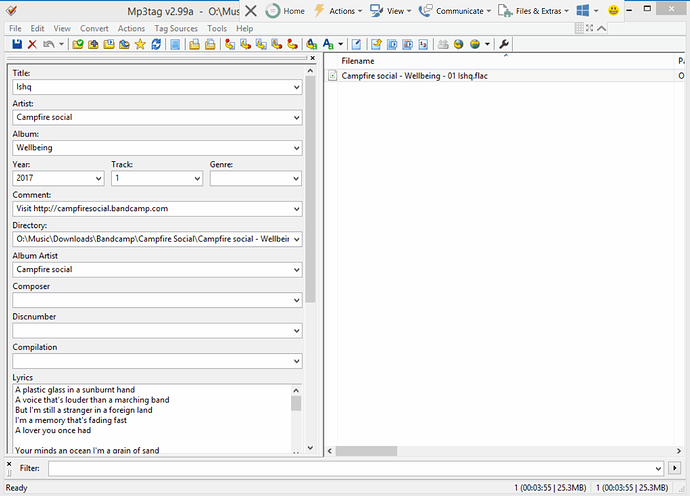Launch the auto-numbering wizard icon
The width and height of the screenshot is (690, 496).
[423, 44]
